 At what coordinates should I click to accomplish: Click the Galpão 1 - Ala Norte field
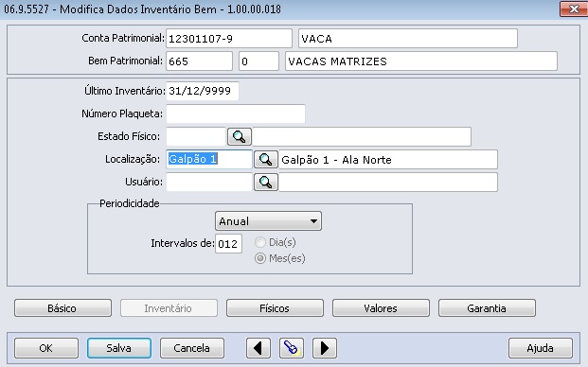[388, 160]
